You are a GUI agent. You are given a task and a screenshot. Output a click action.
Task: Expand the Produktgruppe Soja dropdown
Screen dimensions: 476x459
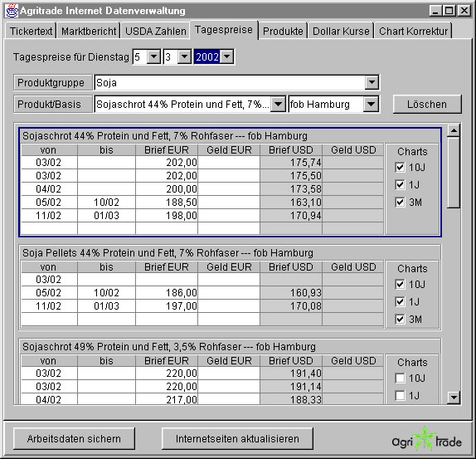tap(372, 83)
